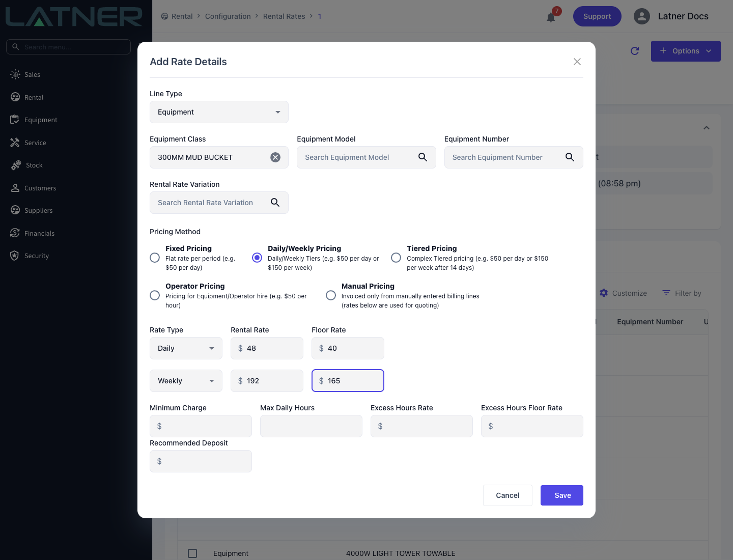Open the Service sidebar menu
Viewport: 733px width, 560px height.
pos(35,143)
